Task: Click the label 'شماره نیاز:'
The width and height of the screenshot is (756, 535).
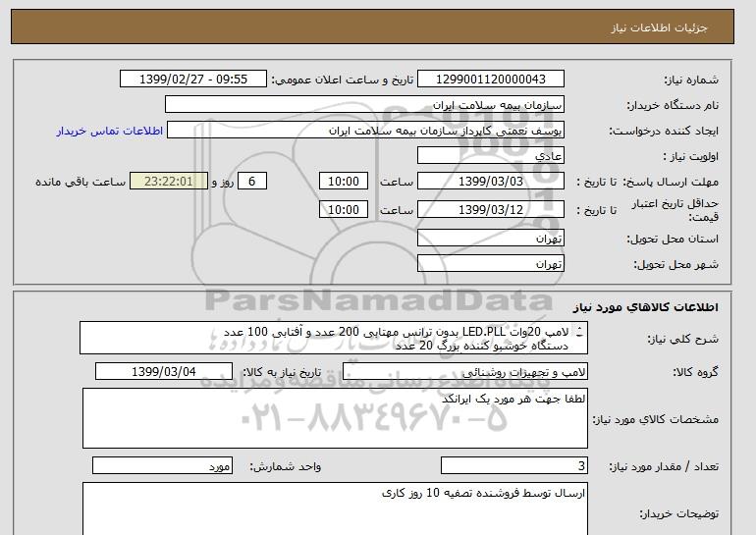Action: (x=691, y=80)
